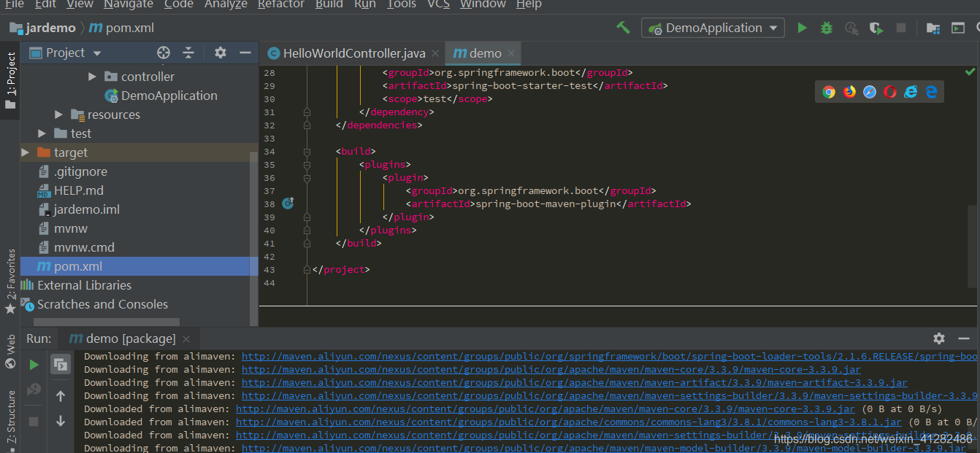This screenshot has height=453, width=980.
Task: Toggle the 2: Favorites tool window button
Action: pos(10,282)
